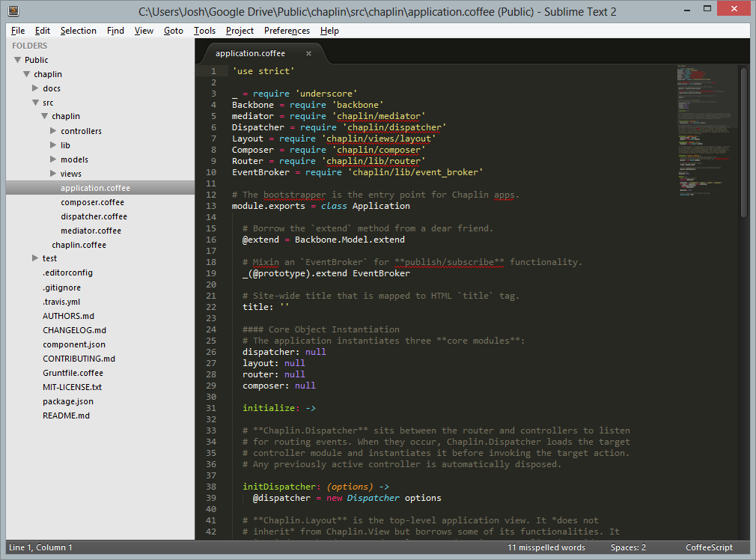This screenshot has width=756, height=560.
Task: Expand the lib folder
Action: [53, 145]
